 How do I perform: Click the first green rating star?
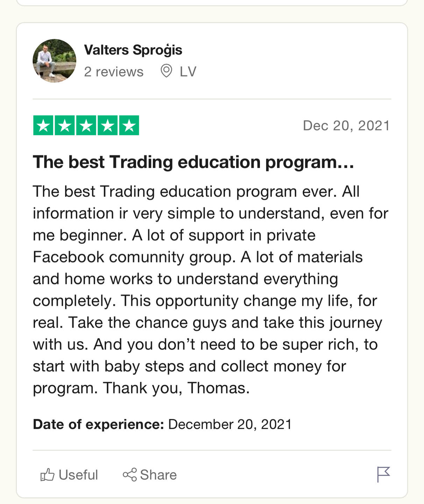click(x=43, y=125)
